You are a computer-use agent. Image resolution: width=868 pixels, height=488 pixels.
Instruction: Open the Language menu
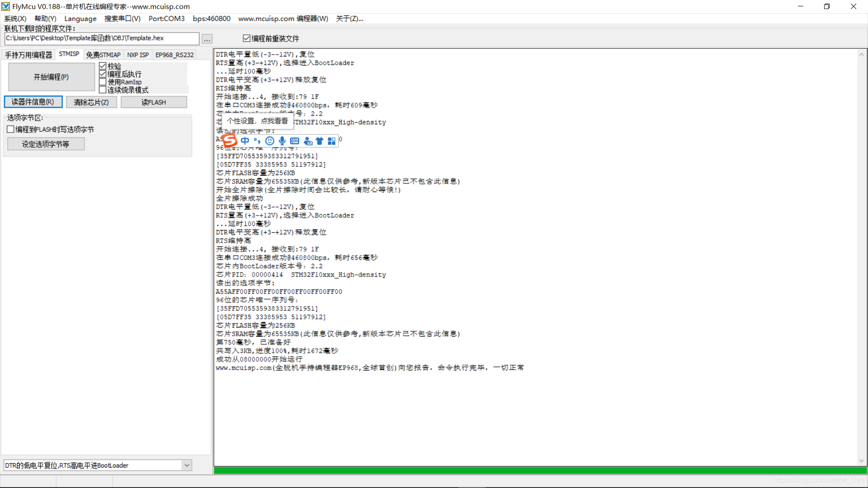[x=80, y=19]
